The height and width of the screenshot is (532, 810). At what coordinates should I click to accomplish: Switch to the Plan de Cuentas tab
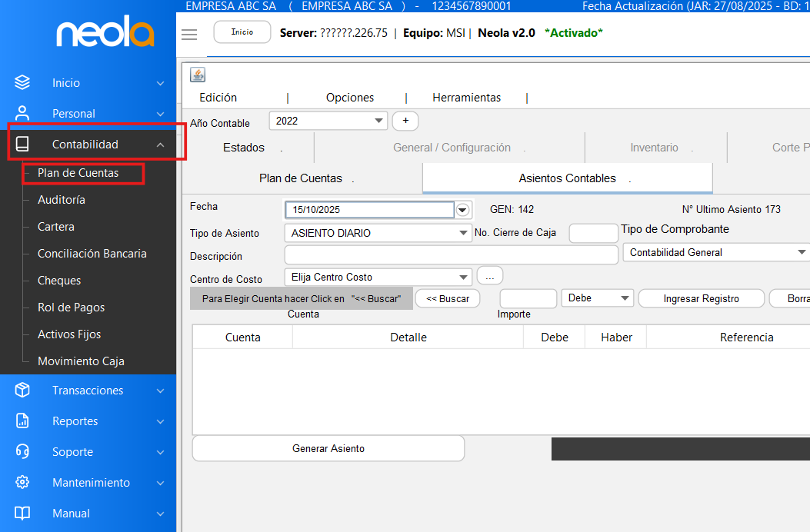click(301, 178)
